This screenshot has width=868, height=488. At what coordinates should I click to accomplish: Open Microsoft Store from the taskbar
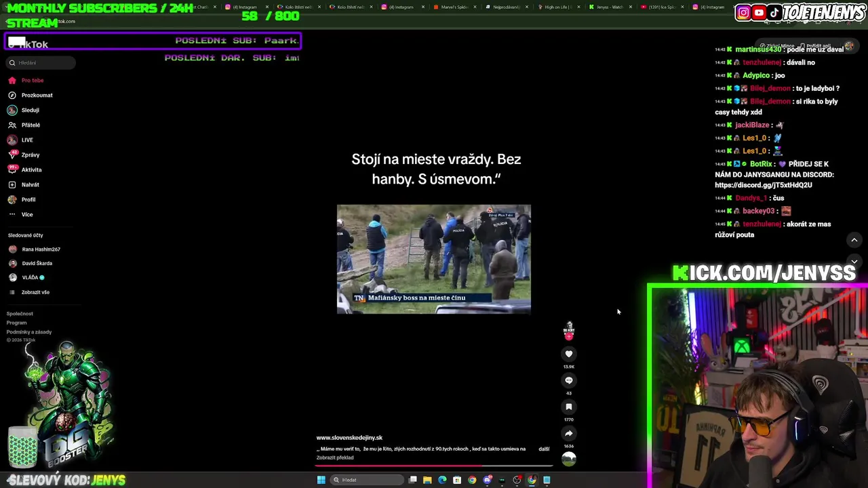click(457, 480)
